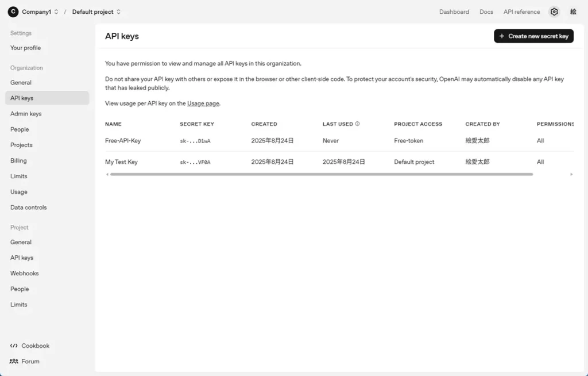This screenshot has width=588, height=376.
Task: Create new secret key
Action: click(533, 36)
